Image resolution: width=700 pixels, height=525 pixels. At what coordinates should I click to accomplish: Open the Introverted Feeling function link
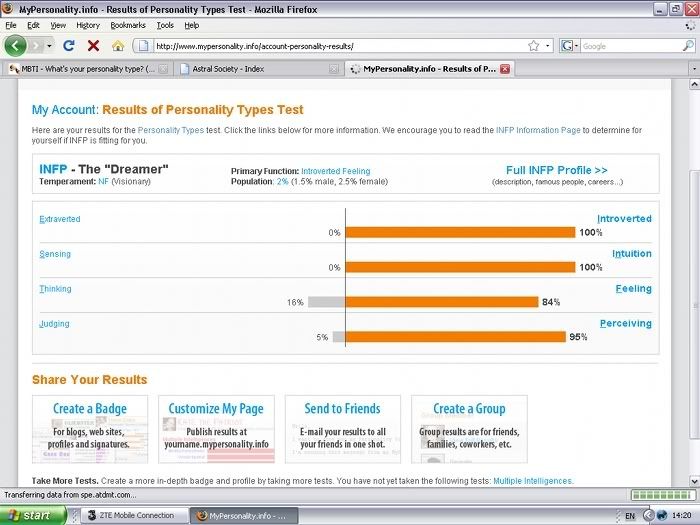click(x=336, y=171)
